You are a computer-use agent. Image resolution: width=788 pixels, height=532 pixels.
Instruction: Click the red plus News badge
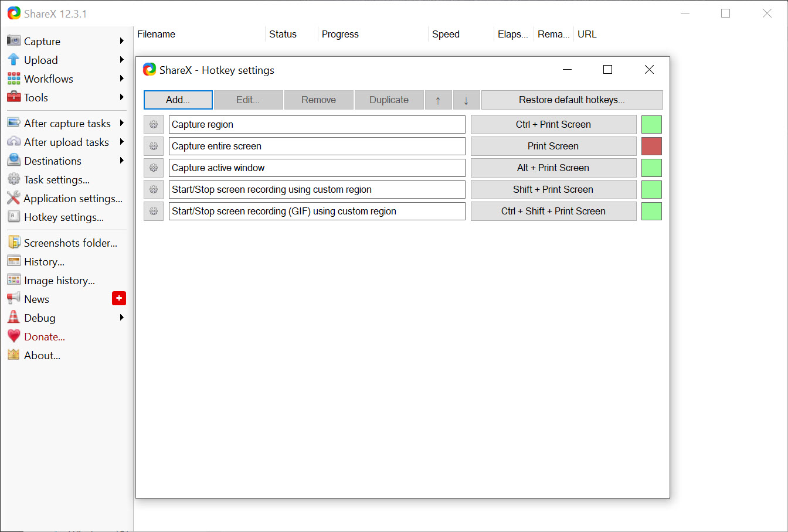pyautogui.click(x=119, y=298)
